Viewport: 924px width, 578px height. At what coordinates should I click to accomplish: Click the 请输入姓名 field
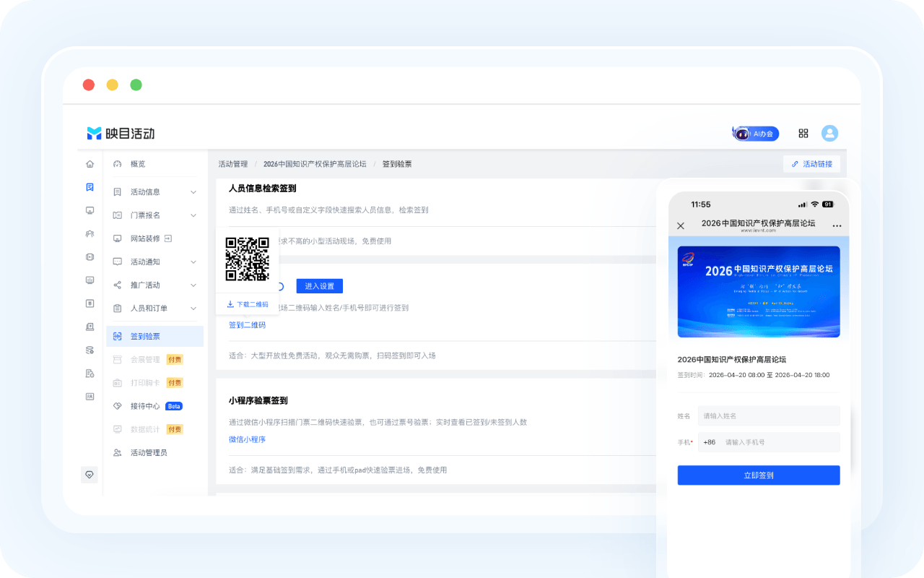[769, 416]
